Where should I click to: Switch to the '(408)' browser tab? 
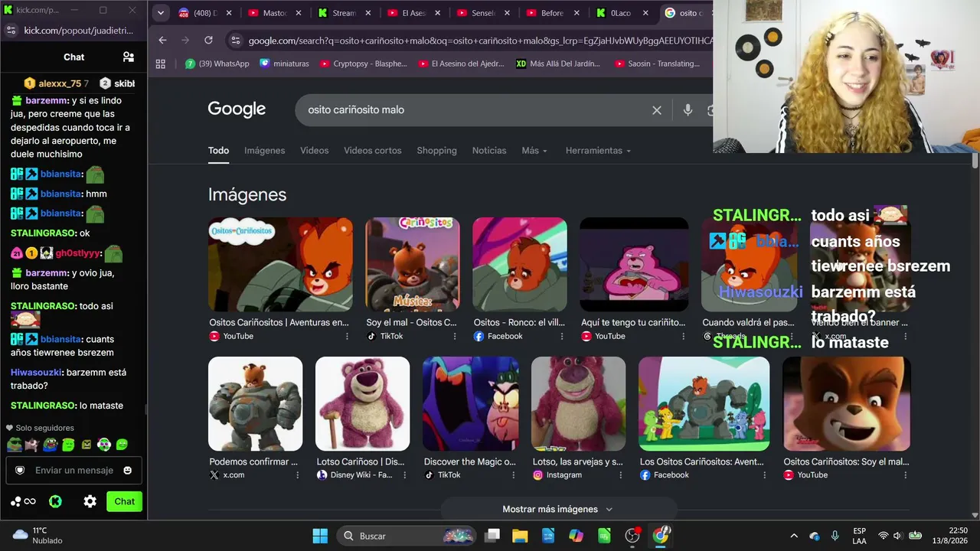coord(204,13)
